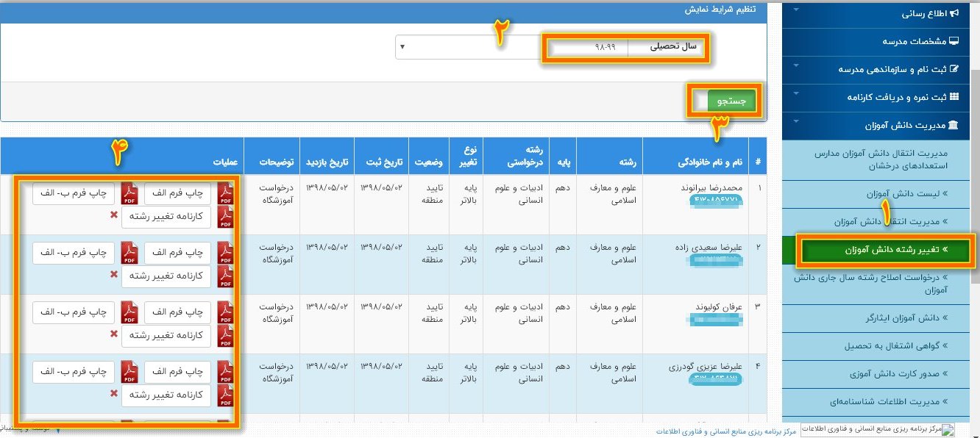Screen dimensions: 980x438
Task: Click PDF icon next to چاپ فرم ب- الف for محمدرضا بیرانوند
Action: click(129, 193)
